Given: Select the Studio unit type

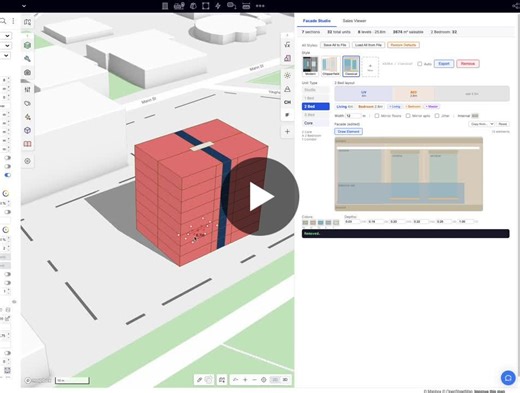Looking at the screenshot, I should point(315,90).
